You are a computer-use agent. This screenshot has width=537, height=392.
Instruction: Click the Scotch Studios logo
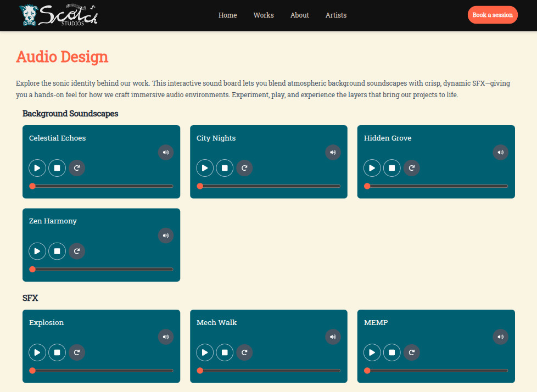58,15
